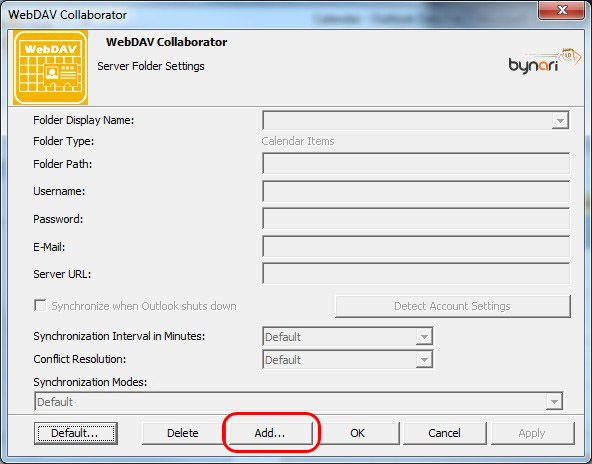Image resolution: width=592 pixels, height=464 pixels.
Task: Open the Folder Display Name dropdown
Action: coord(560,120)
